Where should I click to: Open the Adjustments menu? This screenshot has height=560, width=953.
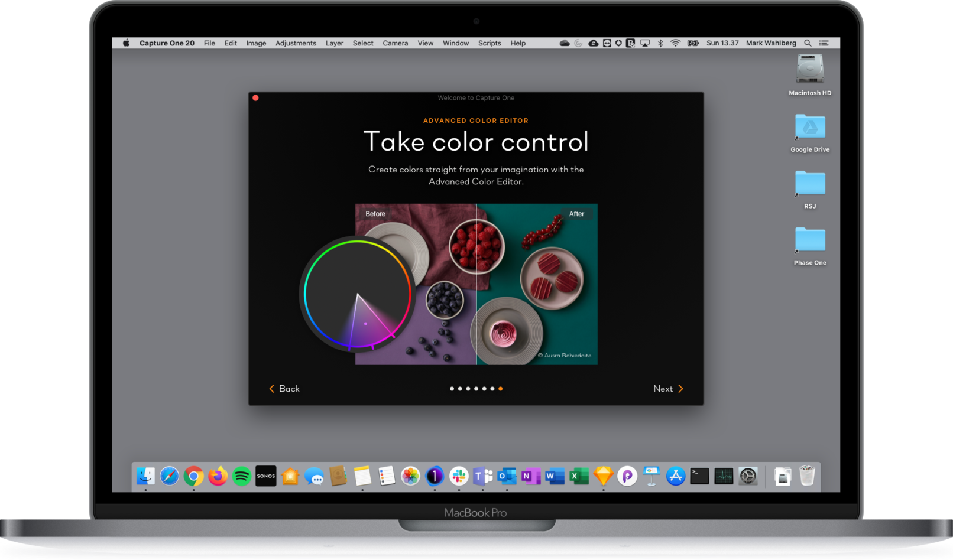point(296,43)
